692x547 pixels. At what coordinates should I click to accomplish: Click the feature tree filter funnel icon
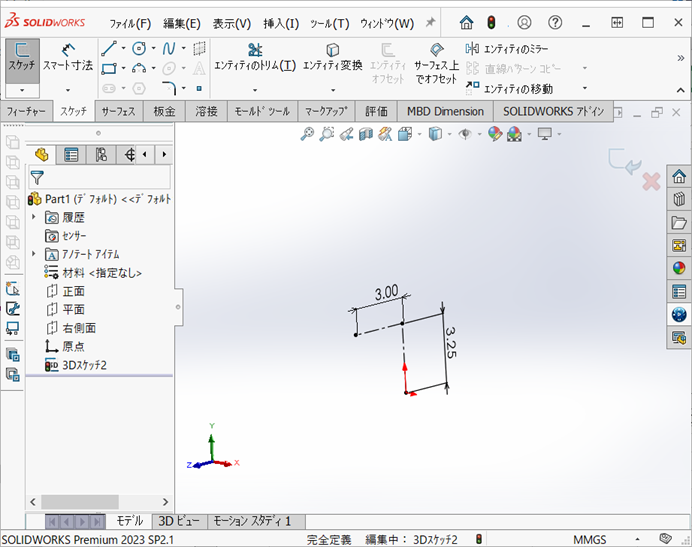pyautogui.click(x=37, y=177)
